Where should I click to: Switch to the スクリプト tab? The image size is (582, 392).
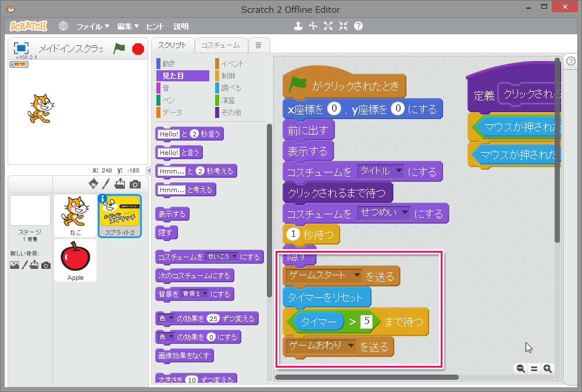tap(173, 46)
